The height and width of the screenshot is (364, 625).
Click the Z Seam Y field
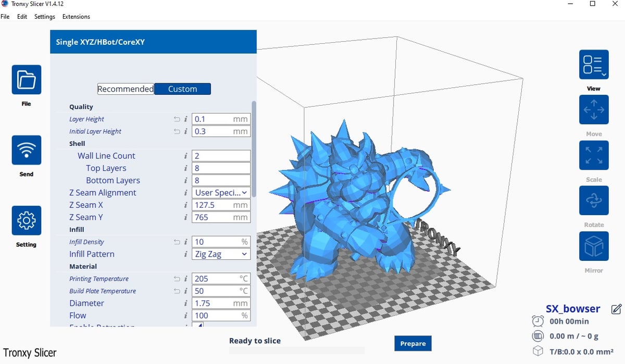point(221,217)
